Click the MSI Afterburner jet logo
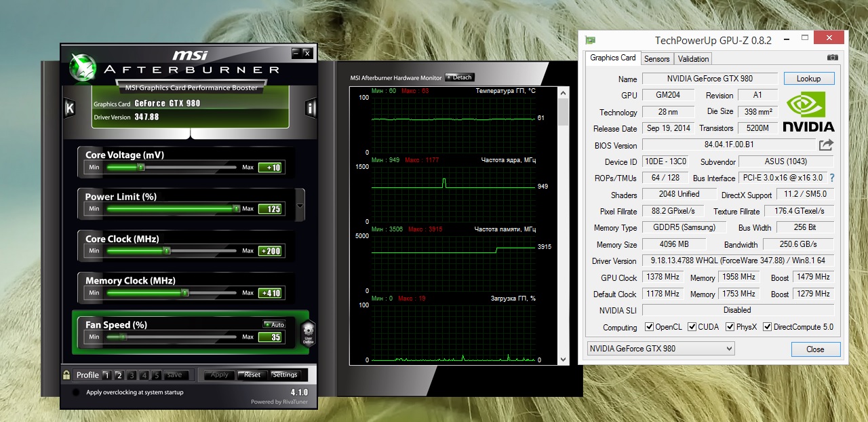 click(81, 66)
